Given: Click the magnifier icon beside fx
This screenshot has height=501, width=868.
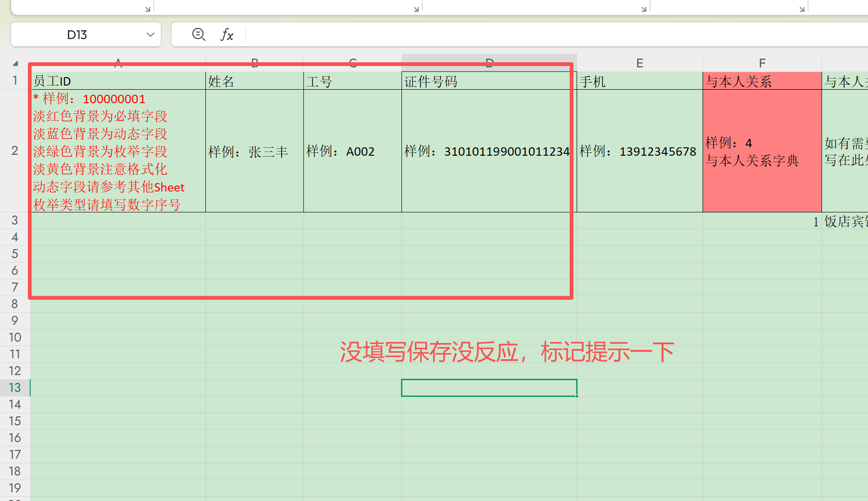Looking at the screenshot, I should [198, 34].
